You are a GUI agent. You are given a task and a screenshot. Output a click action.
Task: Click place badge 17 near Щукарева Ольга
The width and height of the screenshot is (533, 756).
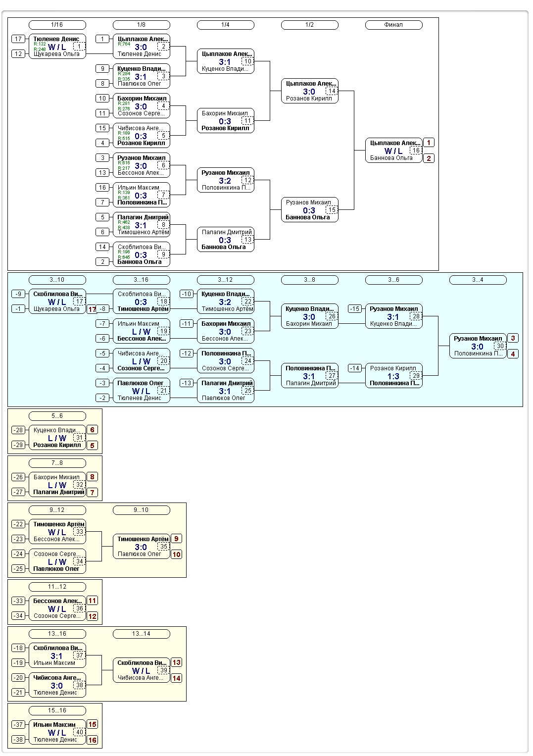click(x=92, y=309)
